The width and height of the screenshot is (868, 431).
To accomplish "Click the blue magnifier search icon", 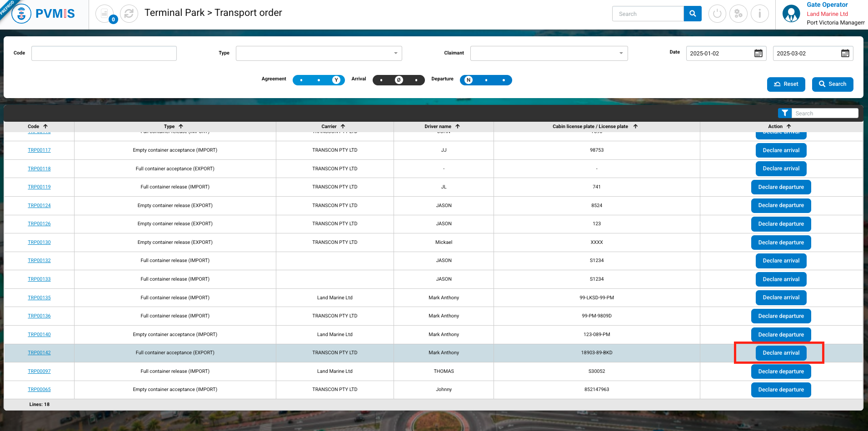I will (x=693, y=14).
